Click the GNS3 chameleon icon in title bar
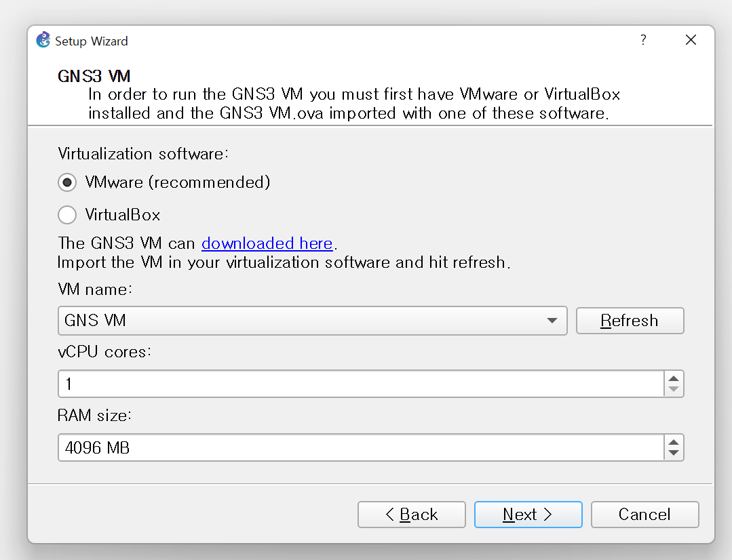Image resolution: width=732 pixels, height=560 pixels. 43,40
